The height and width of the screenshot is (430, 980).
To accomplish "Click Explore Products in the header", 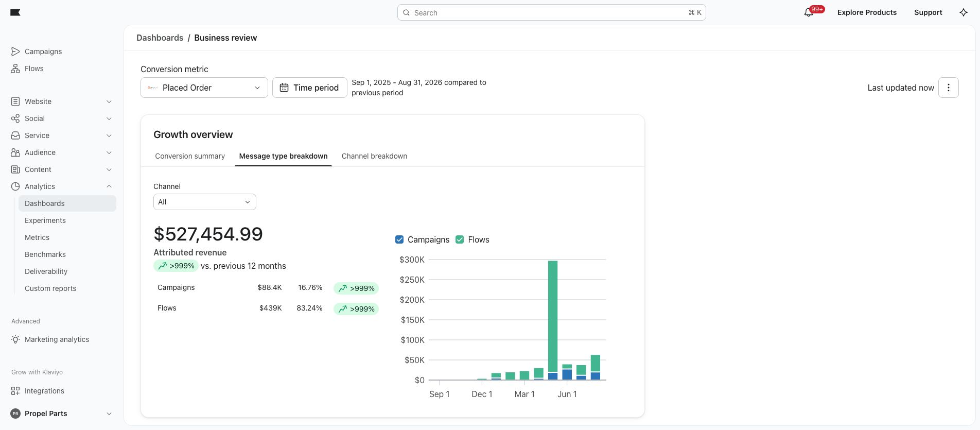I will click(867, 12).
